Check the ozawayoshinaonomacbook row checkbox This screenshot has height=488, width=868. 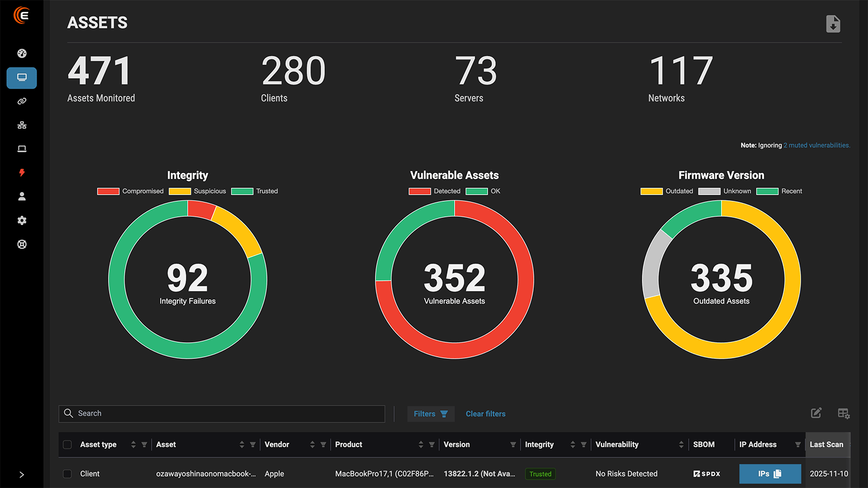coord(67,474)
